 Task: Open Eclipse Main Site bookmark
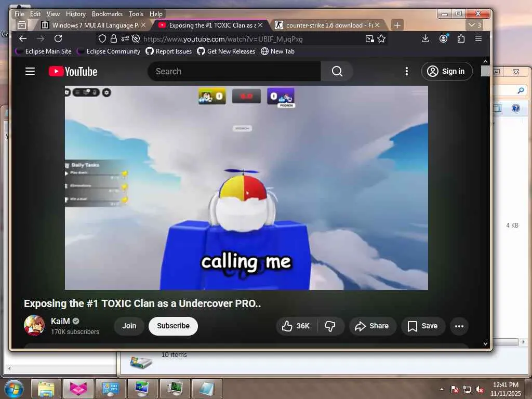pyautogui.click(x=44, y=51)
